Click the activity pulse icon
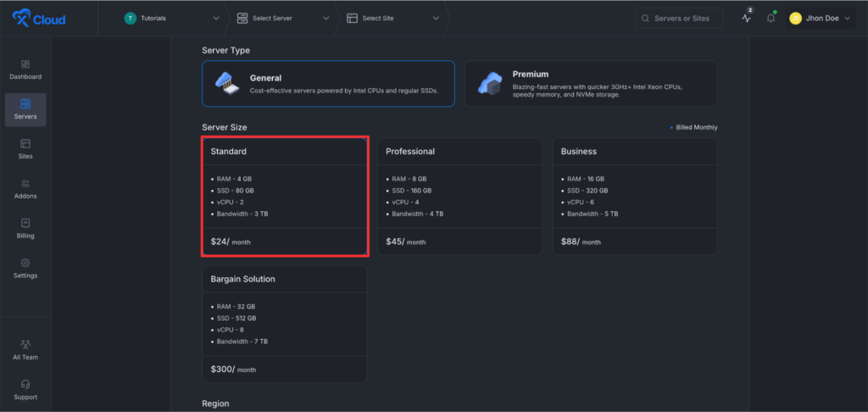868x412 pixels. (746, 19)
